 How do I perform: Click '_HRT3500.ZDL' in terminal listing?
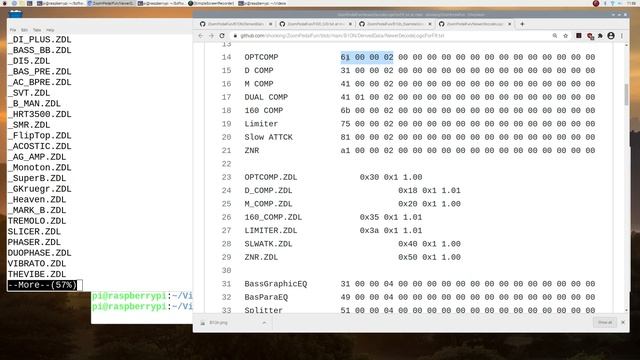(x=40, y=114)
